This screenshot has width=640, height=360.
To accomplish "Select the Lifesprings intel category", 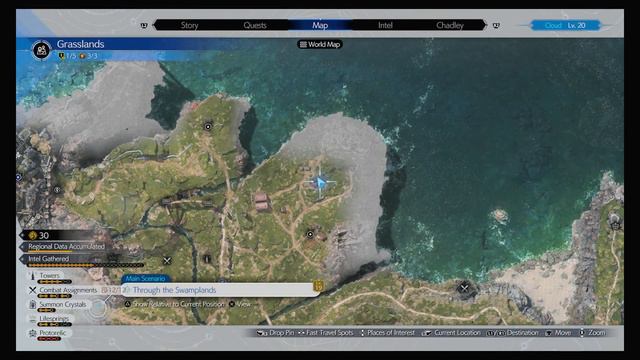I will click(x=54, y=318).
